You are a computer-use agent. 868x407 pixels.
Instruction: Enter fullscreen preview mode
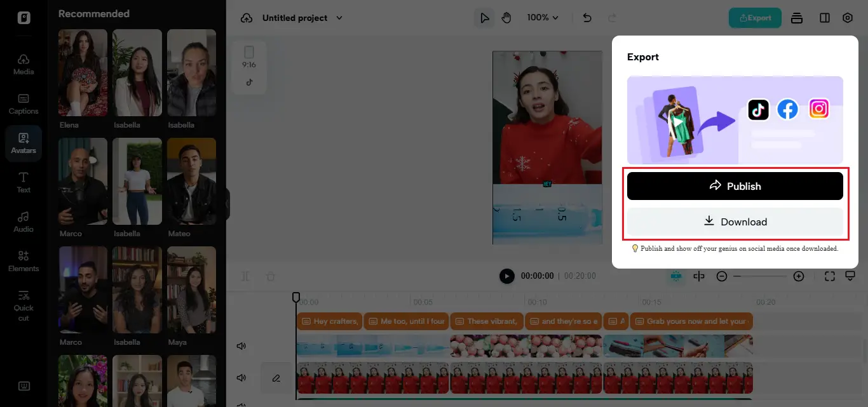point(829,276)
